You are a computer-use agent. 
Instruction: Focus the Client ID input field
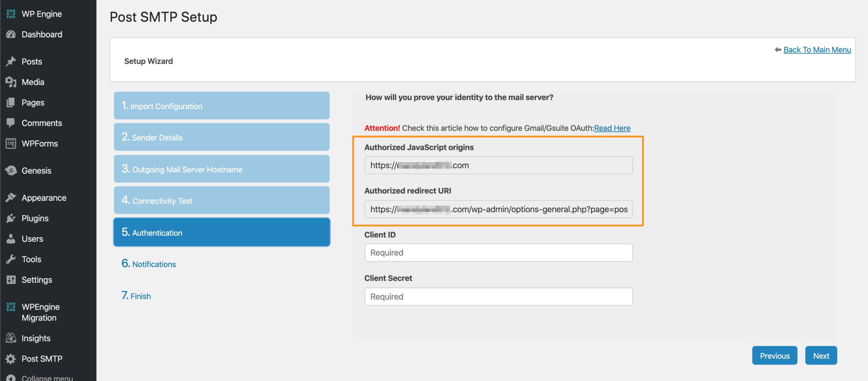coord(498,253)
